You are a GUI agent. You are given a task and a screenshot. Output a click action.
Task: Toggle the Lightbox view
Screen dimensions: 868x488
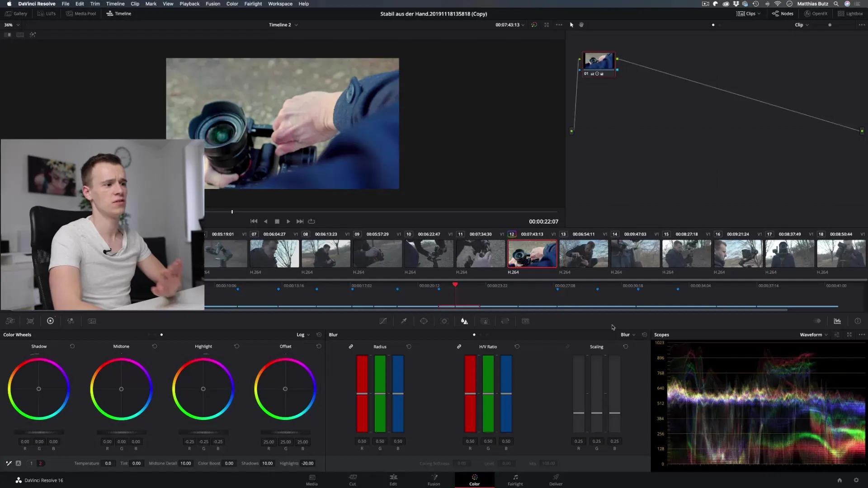(850, 14)
